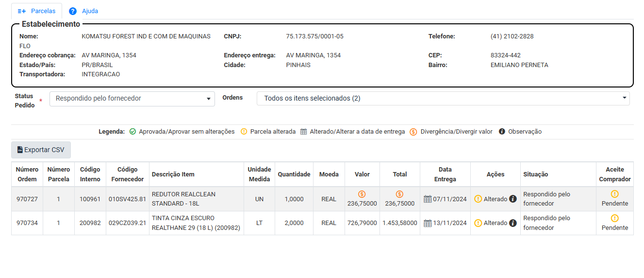
Task: Click the Alterado warning icon for order 970727
Action: tap(478, 199)
